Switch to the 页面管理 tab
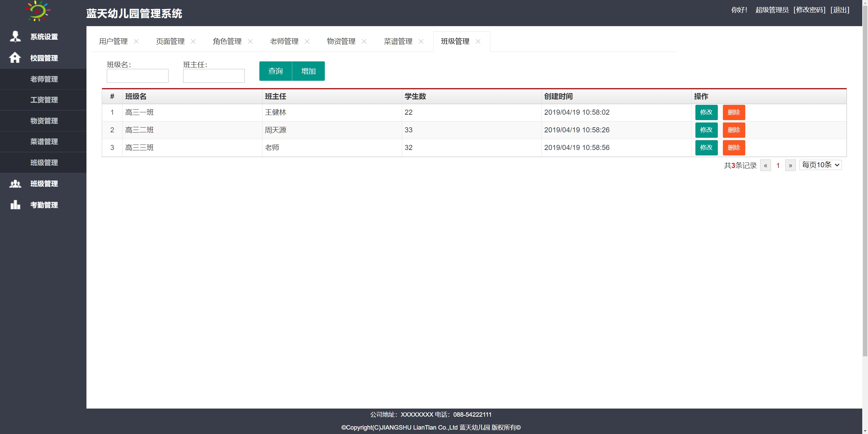Viewport: 868px width, 434px height. coord(170,41)
